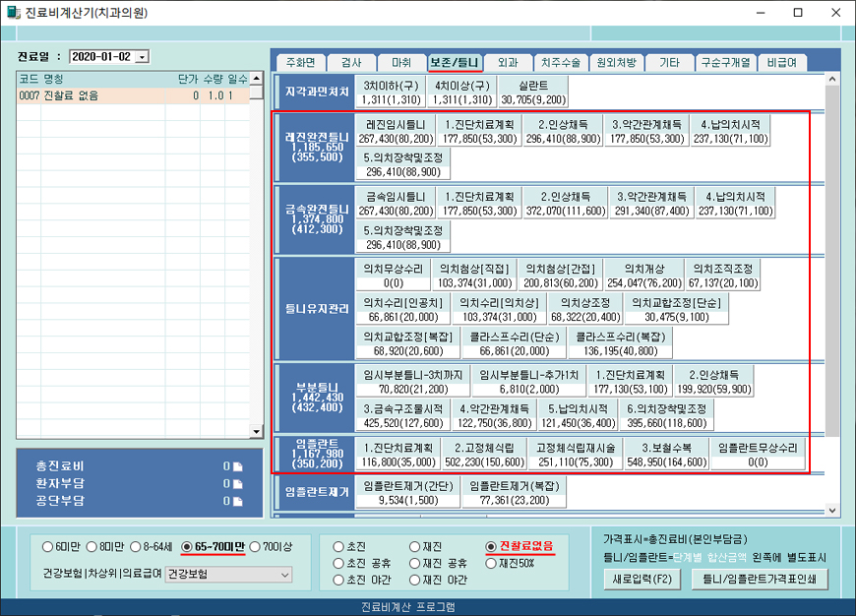Open the 진료일 date dropdown
The width and height of the screenshot is (856, 616).
(x=143, y=57)
